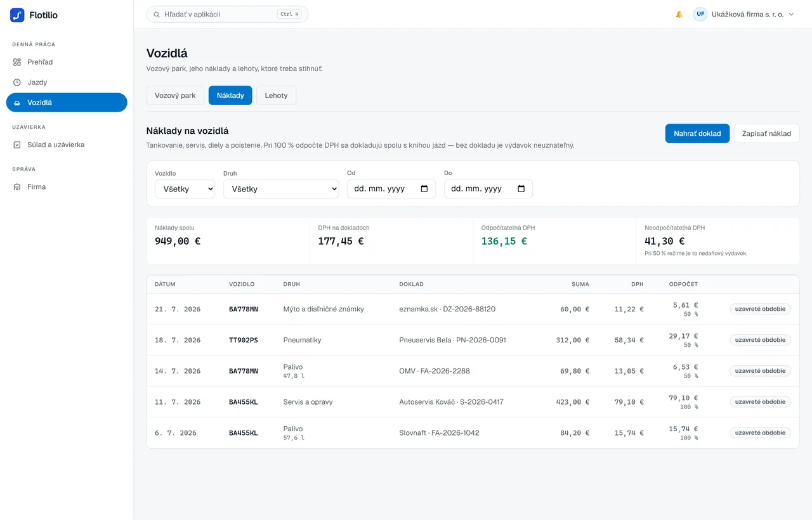Click the Nahrať doklad button
Viewport: 812px width, 520px height.
pos(697,133)
